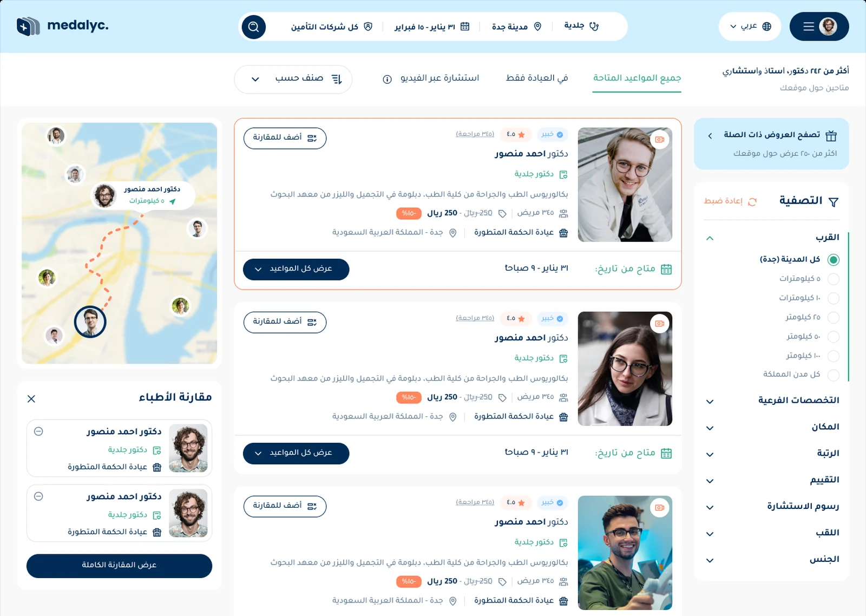Viewport: 866px width, 616px height.
Task: Click the navigation arrow in map tooltip
Action: point(173,201)
